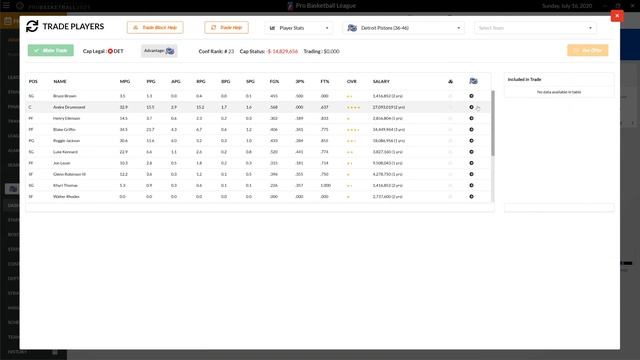The width and height of the screenshot is (640, 360).
Task: Click the player table vertical scrollbar
Action: point(493,122)
